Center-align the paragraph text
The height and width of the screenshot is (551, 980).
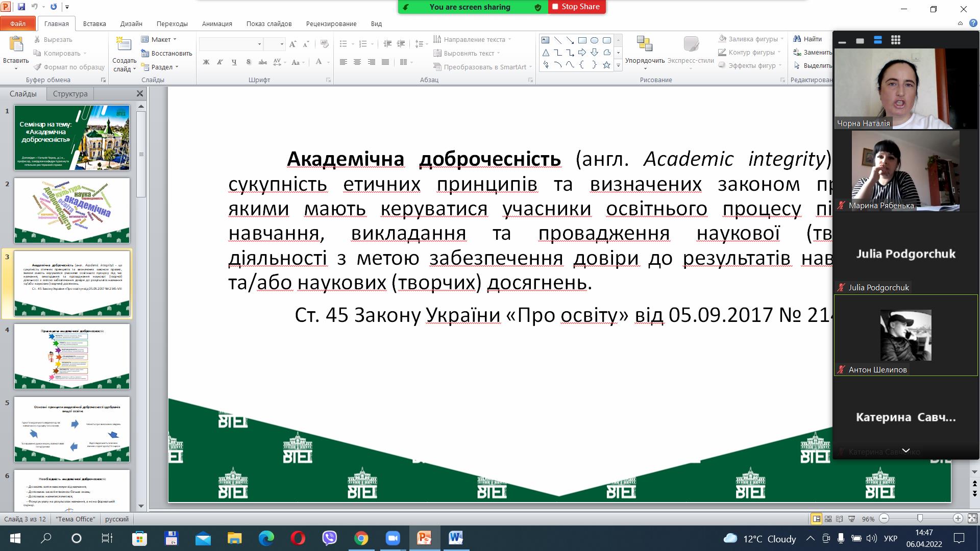click(357, 62)
